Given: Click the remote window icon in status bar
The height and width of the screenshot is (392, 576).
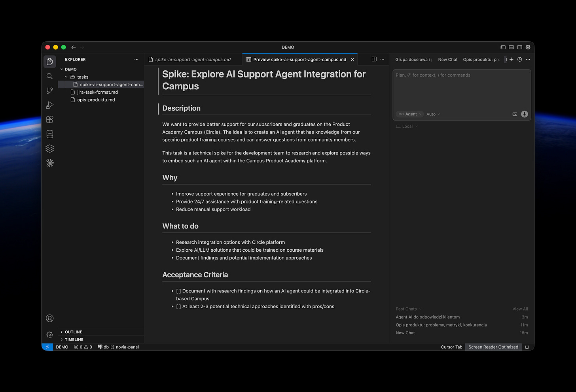Looking at the screenshot, I should click(47, 347).
